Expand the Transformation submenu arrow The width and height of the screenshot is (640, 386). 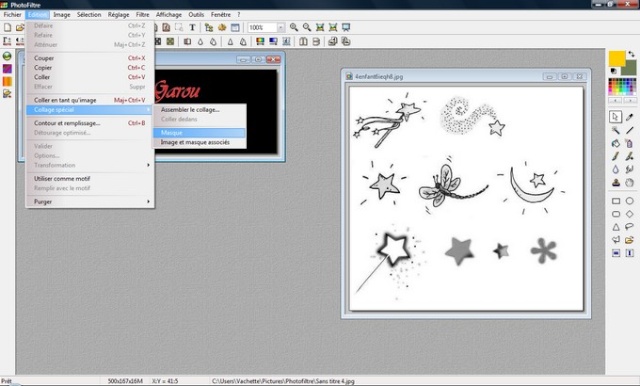click(x=148, y=165)
